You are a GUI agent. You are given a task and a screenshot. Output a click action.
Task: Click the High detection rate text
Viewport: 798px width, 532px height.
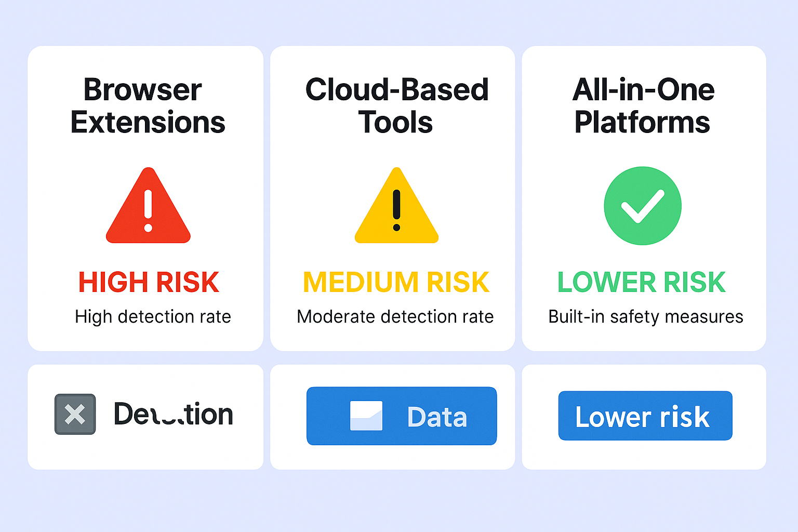point(153,316)
